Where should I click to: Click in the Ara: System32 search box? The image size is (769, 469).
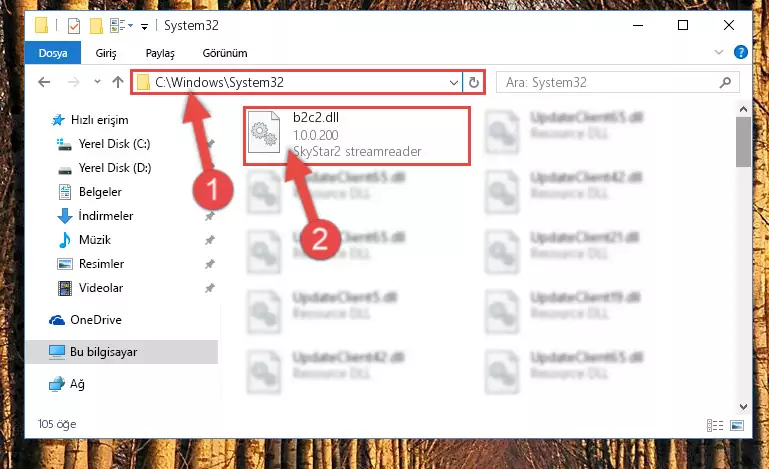(608, 82)
